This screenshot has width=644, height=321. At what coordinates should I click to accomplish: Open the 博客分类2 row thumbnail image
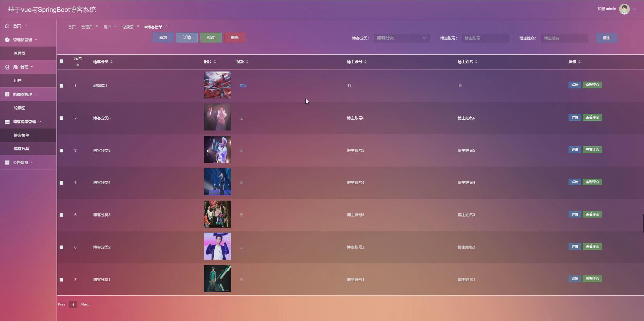218,246
